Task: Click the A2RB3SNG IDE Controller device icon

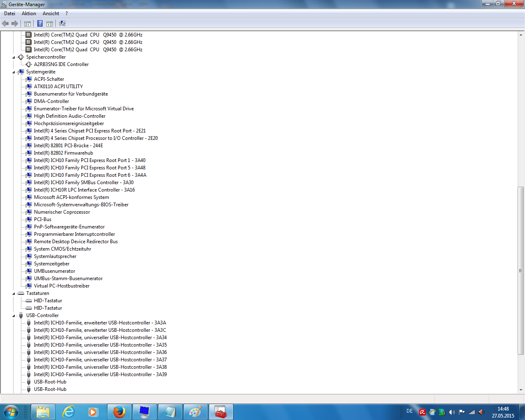Action: tap(29, 64)
